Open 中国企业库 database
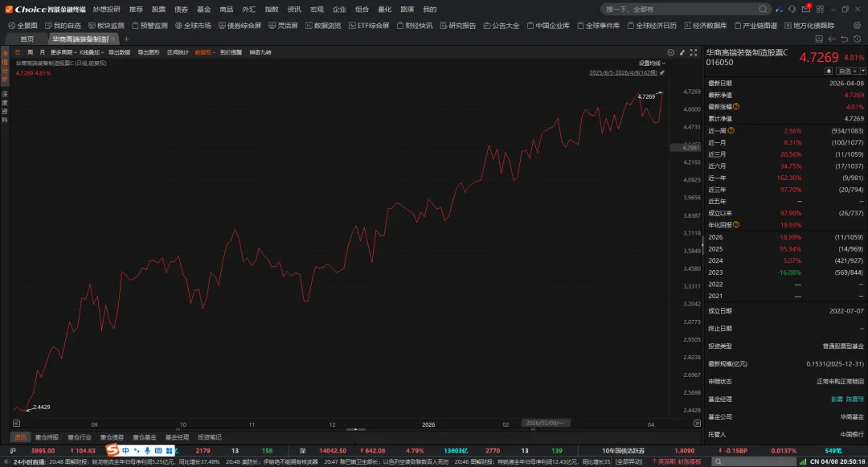Screen dimensions: 868x467 [x=548, y=26]
